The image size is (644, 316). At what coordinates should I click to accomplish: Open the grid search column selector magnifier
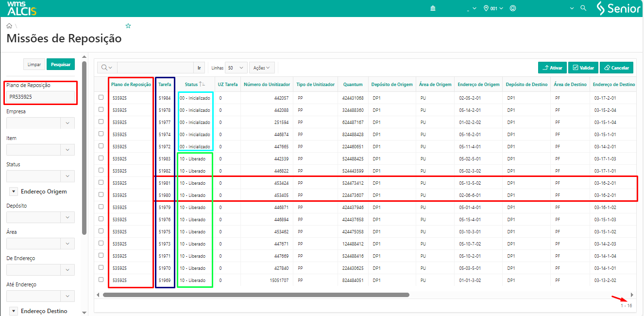coord(107,68)
